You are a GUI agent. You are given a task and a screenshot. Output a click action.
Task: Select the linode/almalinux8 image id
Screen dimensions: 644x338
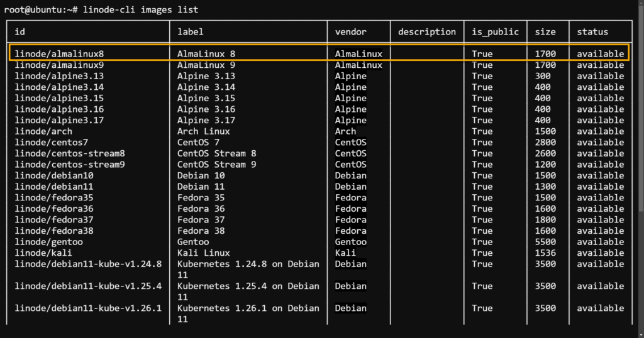(x=59, y=54)
